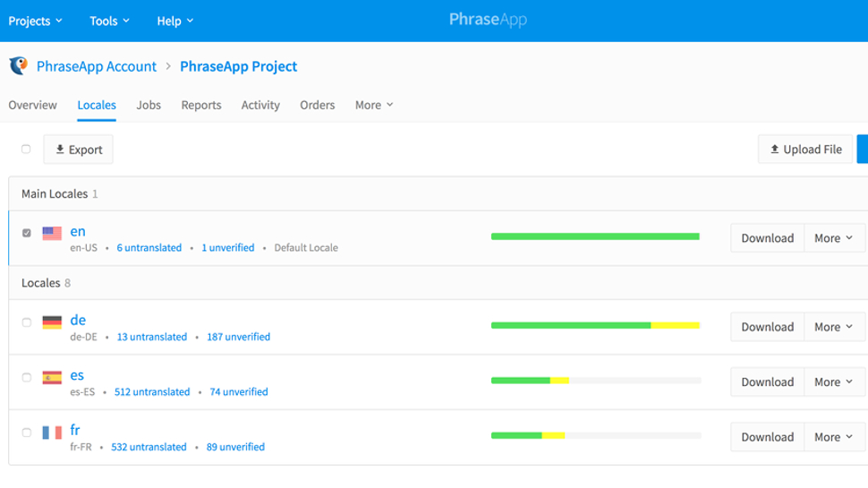The width and height of the screenshot is (868, 488).
Task: Click the French flag icon for fr
Action: pos(52,432)
